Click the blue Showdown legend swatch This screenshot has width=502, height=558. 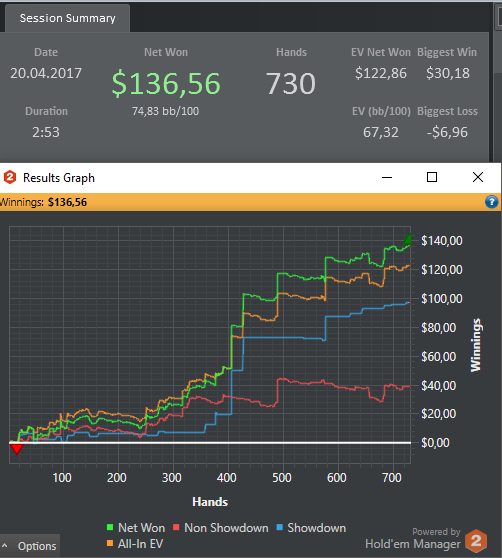pos(280,527)
